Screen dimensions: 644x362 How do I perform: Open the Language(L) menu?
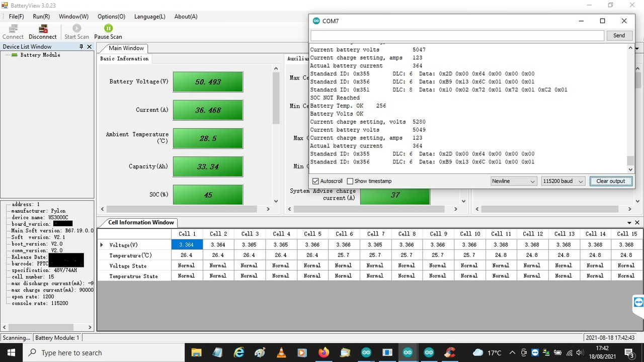tap(149, 17)
